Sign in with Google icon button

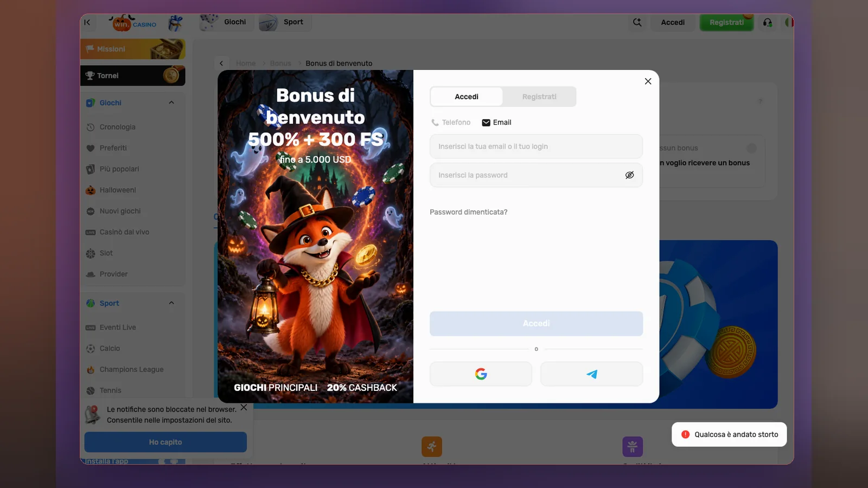click(481, 374)
